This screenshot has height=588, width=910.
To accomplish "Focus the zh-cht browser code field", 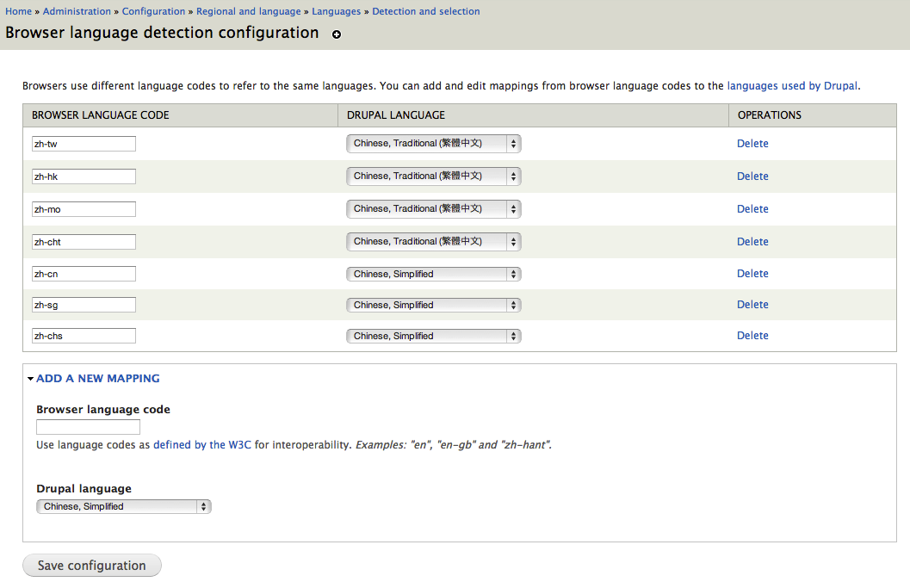I will (84, 242).
